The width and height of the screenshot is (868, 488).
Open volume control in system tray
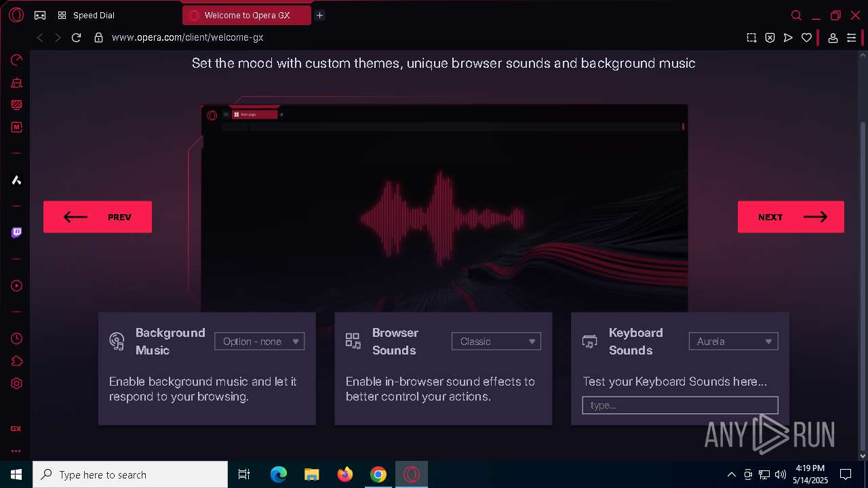[781, 474]
